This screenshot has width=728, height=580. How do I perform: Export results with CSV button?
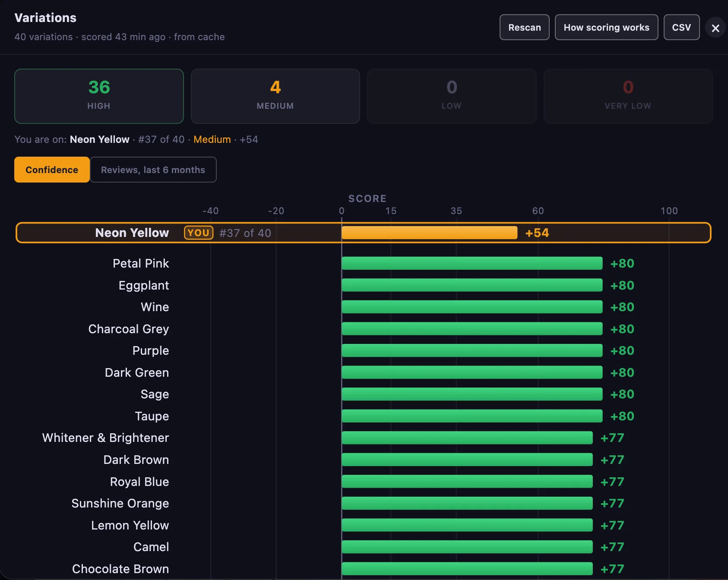681,27
